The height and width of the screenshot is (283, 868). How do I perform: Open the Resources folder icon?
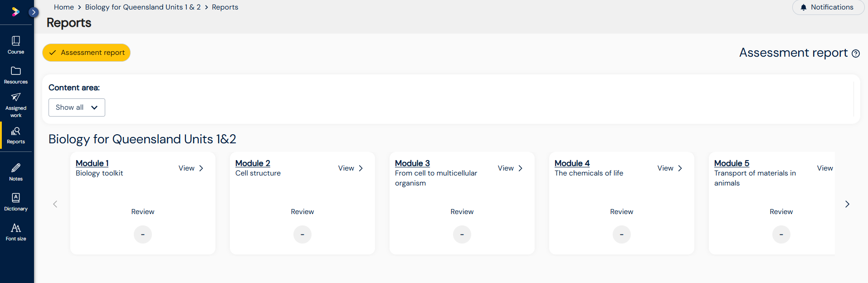point(16,75)
